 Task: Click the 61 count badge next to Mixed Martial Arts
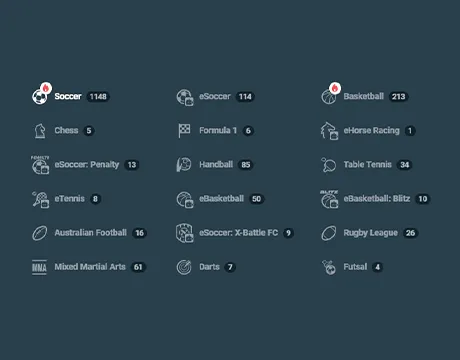(x=138, y=267)
